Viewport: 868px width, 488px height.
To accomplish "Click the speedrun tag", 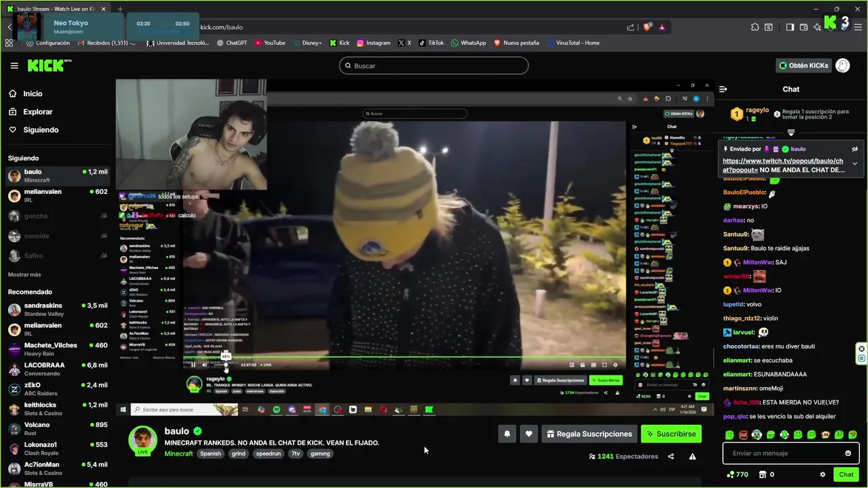I will 268,453.
